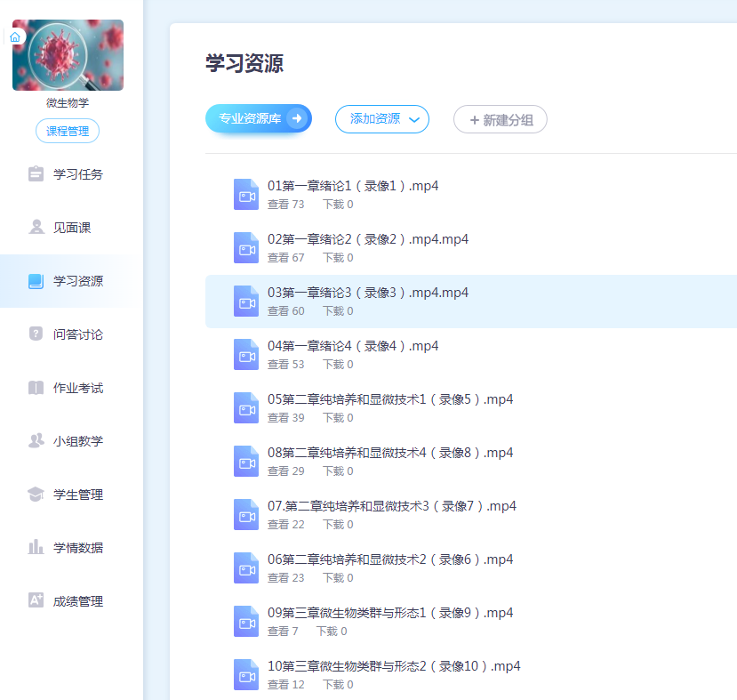Click the 微生物学 course name
Viewport: 737px width, 700px height.
pyautogui.click(x=68, y=103)
